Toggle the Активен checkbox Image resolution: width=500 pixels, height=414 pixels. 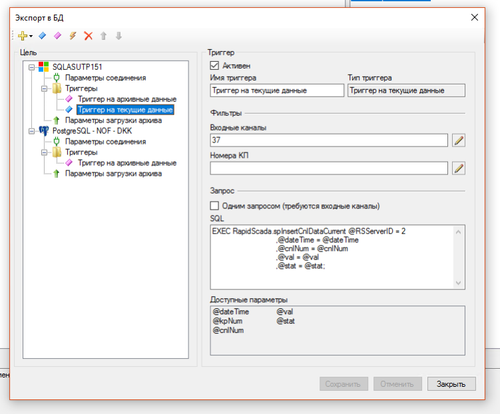[x=214, y=65]
